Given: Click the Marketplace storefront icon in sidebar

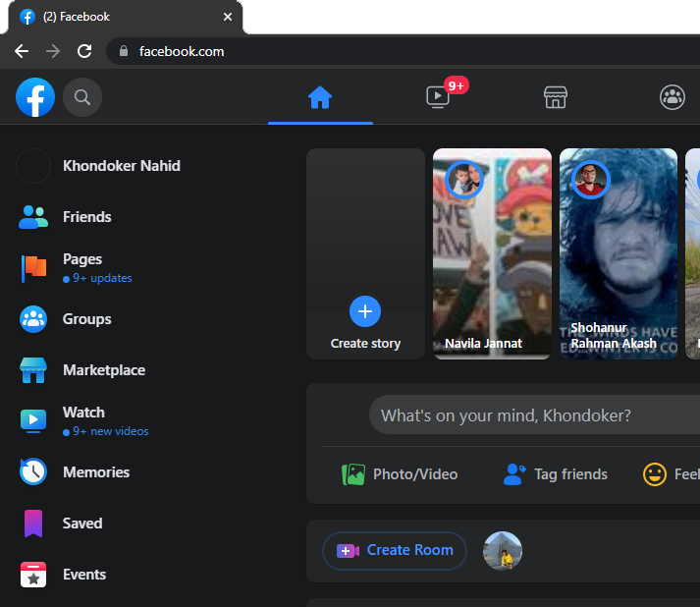Looking at the screenshot, I should [x=33, y=370].
